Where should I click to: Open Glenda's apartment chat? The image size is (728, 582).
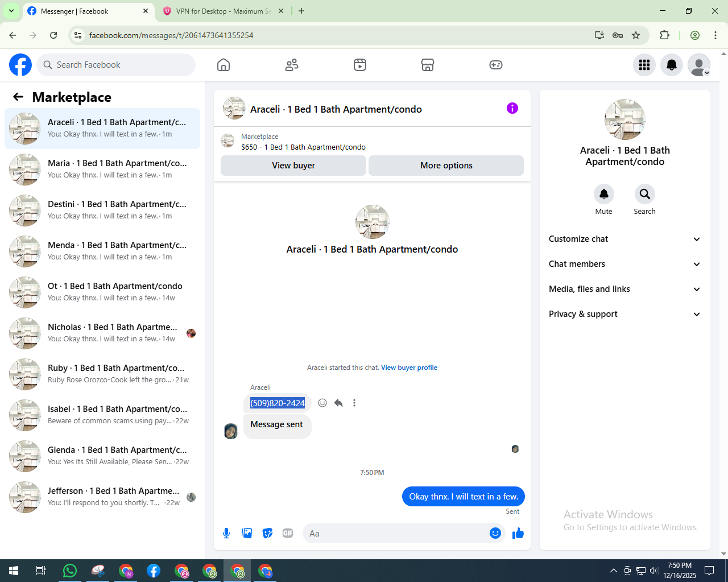(102, 456)
